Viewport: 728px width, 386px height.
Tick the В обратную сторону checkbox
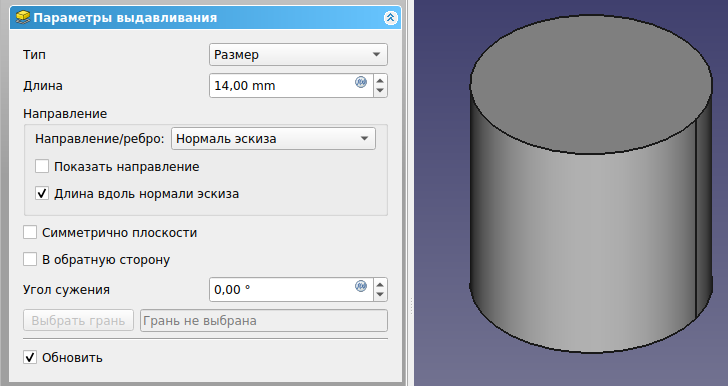click(x=30, y=259)
